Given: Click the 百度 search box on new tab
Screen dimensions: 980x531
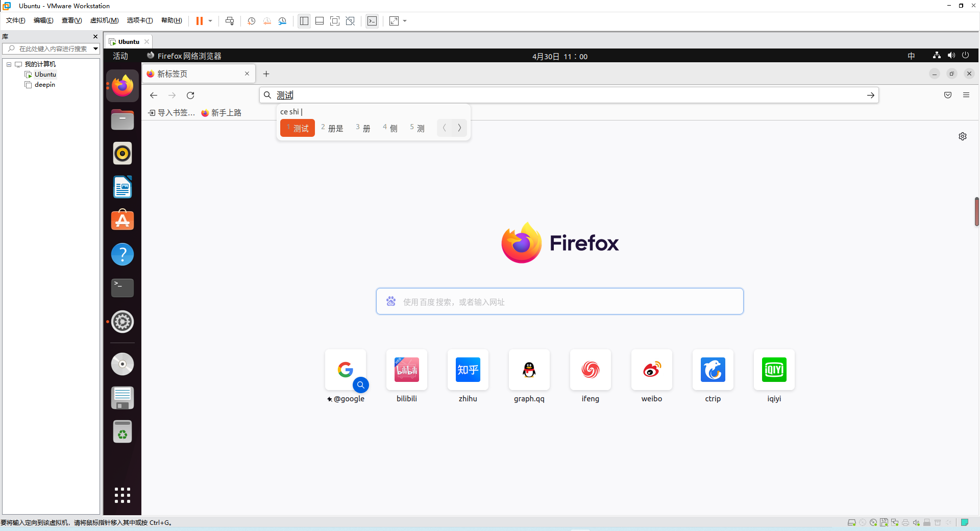Looking at the screenshot, I should click(560, 301).
